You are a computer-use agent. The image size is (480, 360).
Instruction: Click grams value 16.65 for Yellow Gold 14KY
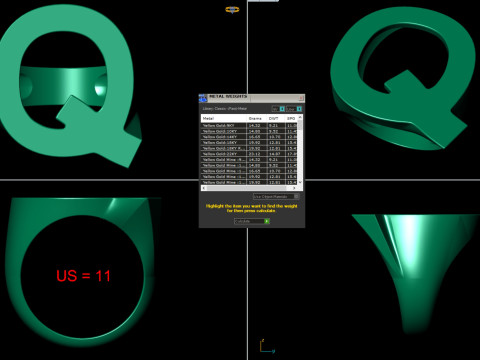click(254, 137)
